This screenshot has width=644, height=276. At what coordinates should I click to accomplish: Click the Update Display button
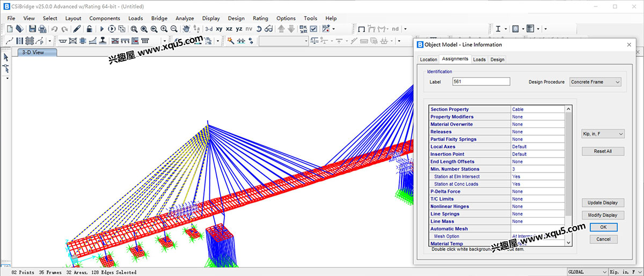(603, 203)
